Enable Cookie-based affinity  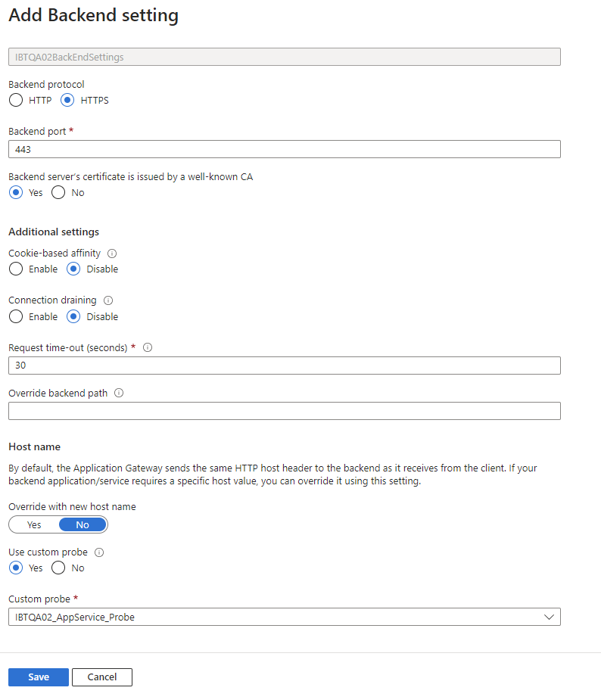[x=15, y=269]
